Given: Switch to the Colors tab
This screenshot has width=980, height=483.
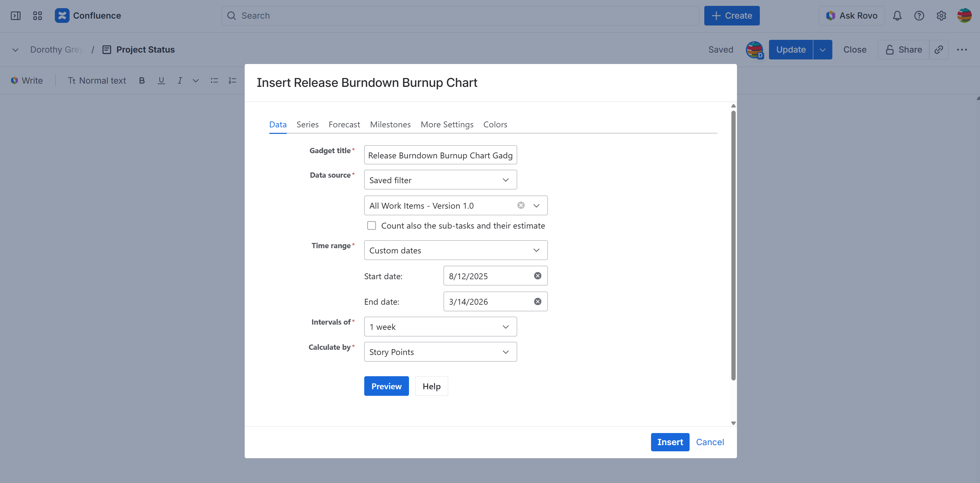Looking at the screenshot, I should click(x=495, y=124).
